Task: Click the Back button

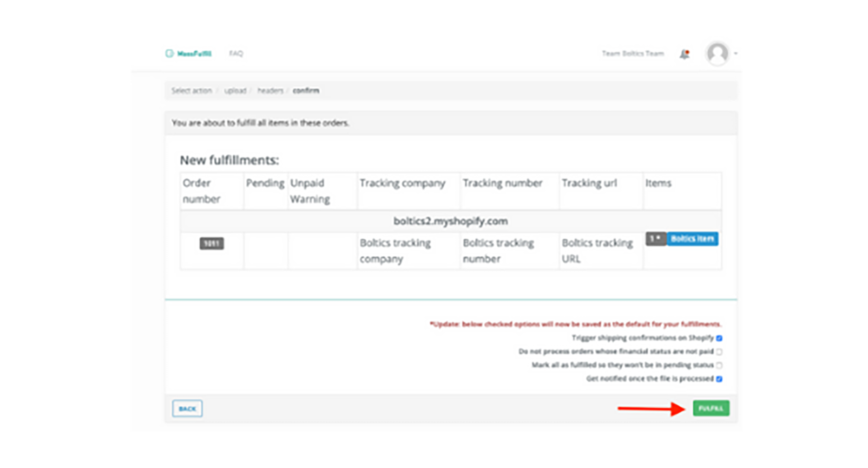Action: 187,409
